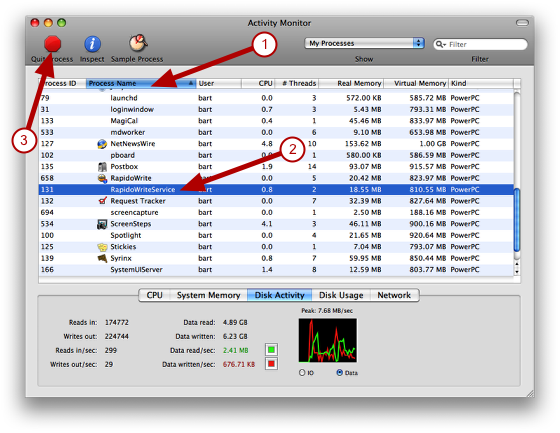Click the red Quit Process stop icon

pos(52,44)
